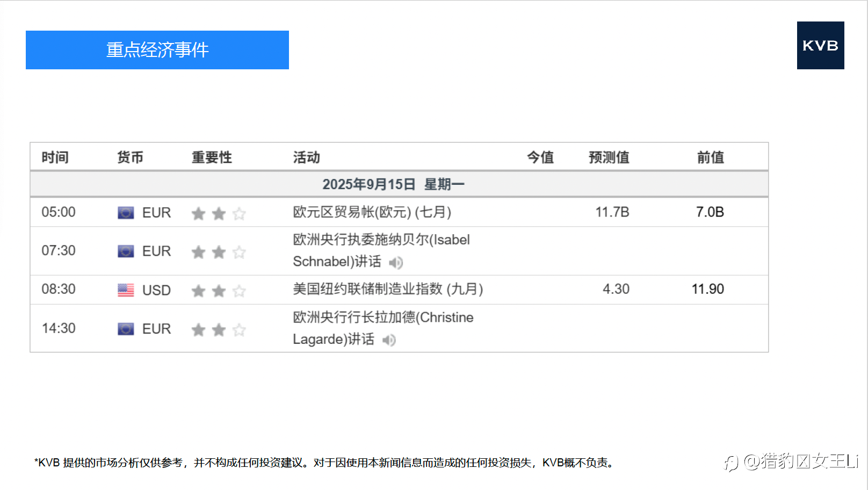Viewport: 868px width, 490px height.
Task: Select the 08:30 time cell
Action: (59, 290)
